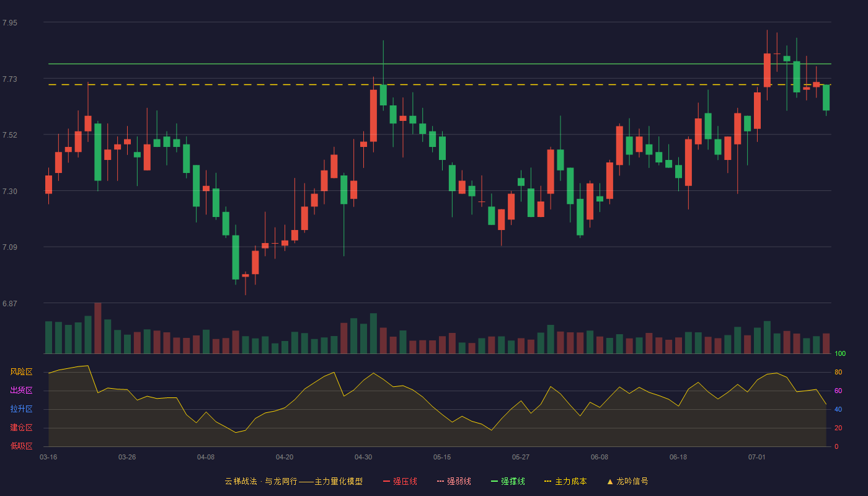
Task: Click the 建仓区 zone label
Action: tap(21, 428)
